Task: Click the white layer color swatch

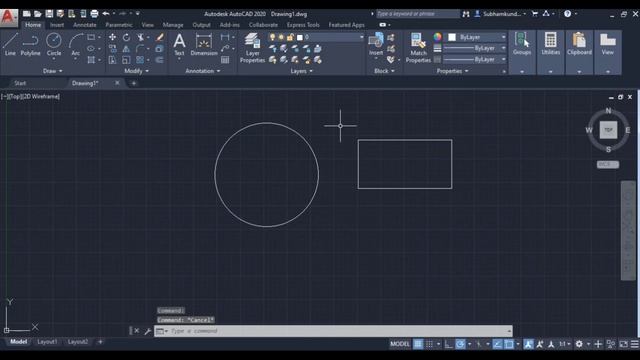Action: [300, 38]
